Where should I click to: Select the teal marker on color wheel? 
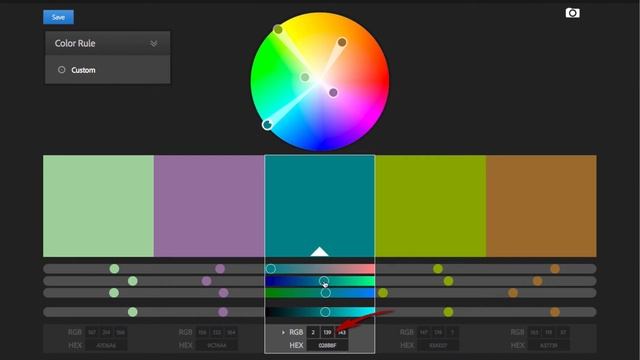click(267, 124)
